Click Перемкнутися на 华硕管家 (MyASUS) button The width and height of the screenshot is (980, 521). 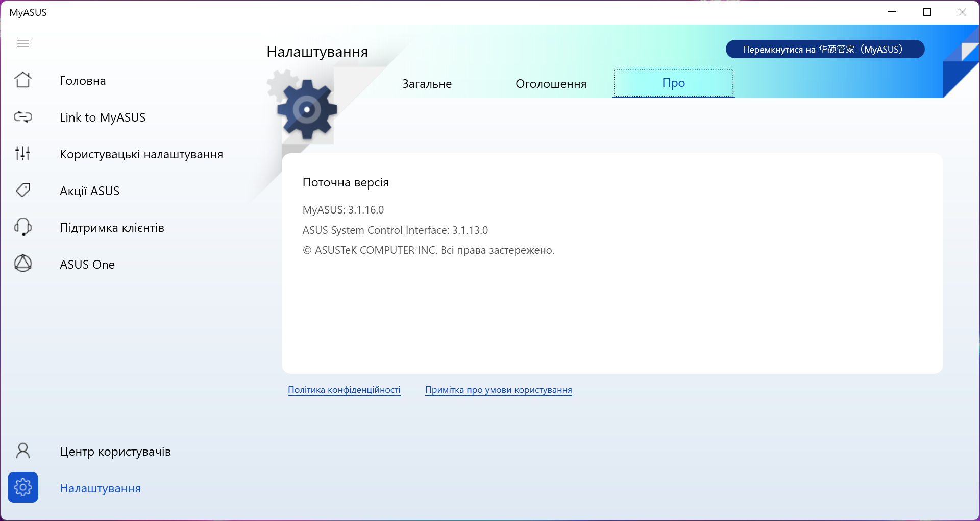pyautogui.click(x=825, y=49)
